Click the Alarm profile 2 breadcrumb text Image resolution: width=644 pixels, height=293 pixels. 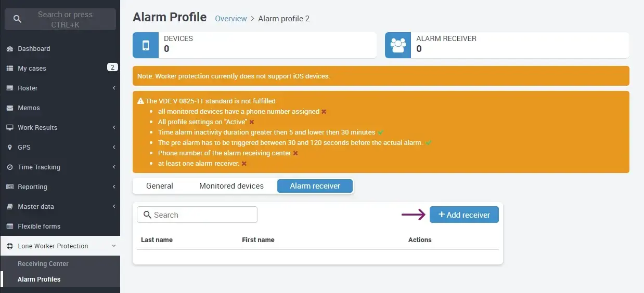click(x=284, y=19)
